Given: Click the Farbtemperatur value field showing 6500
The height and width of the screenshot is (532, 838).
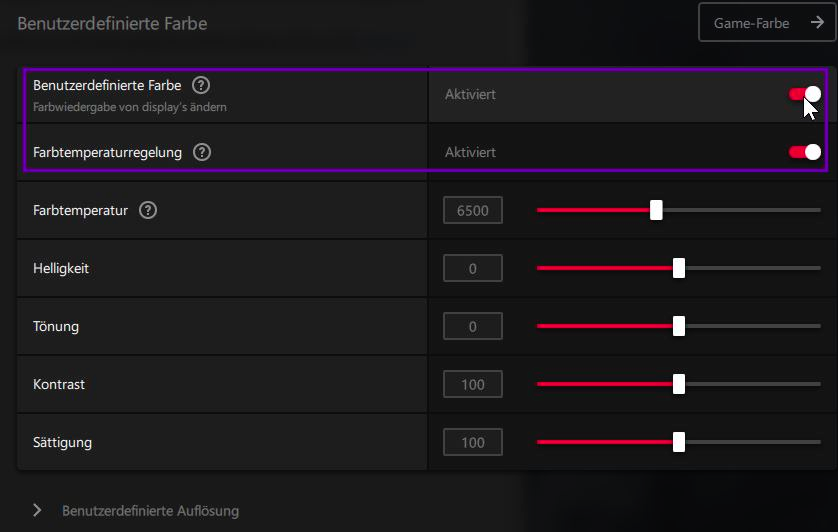Looking at the screenshot, I should (x=473, y=210).
